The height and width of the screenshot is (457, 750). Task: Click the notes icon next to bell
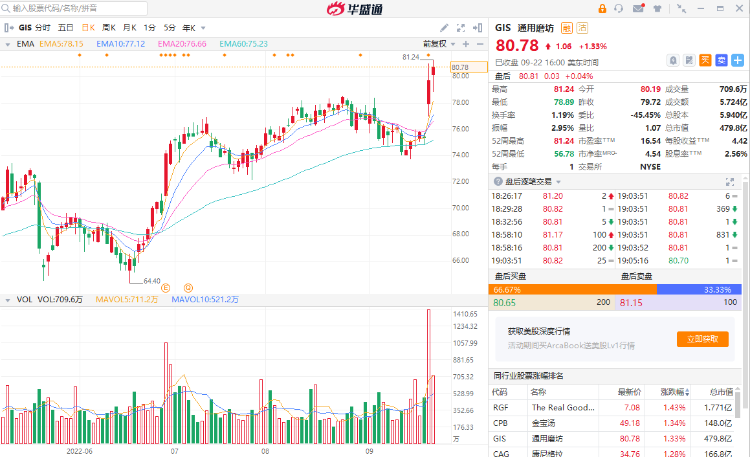(x=689, y=60)
